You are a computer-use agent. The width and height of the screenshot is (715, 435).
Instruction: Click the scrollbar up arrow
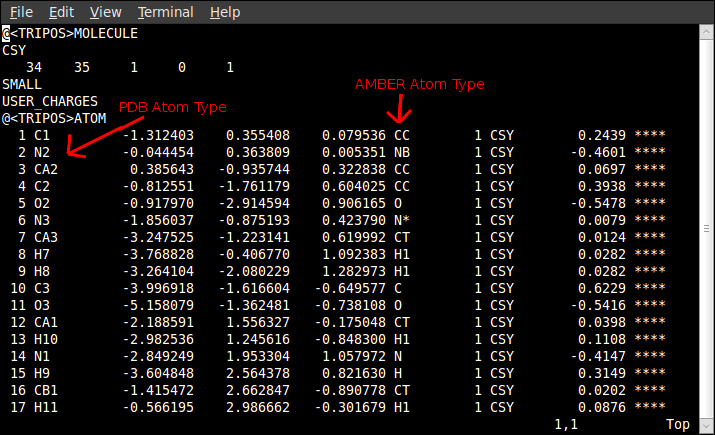tap(706, 32)
